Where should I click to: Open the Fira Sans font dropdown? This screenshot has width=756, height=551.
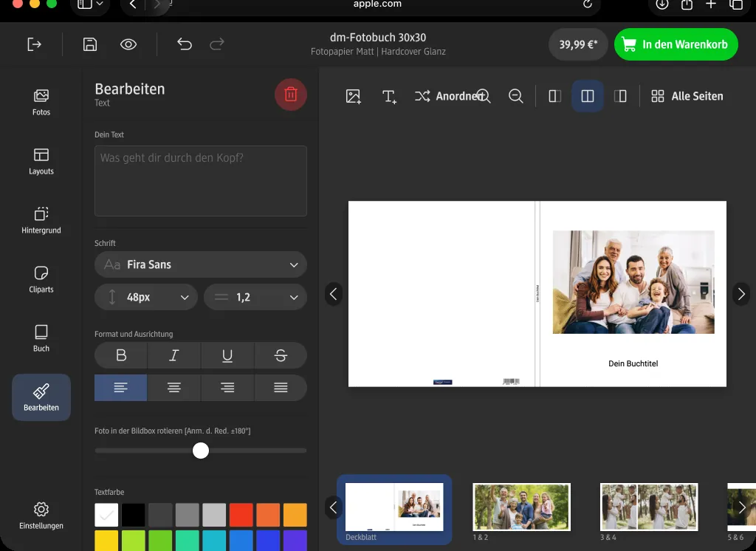pos(201,264)
